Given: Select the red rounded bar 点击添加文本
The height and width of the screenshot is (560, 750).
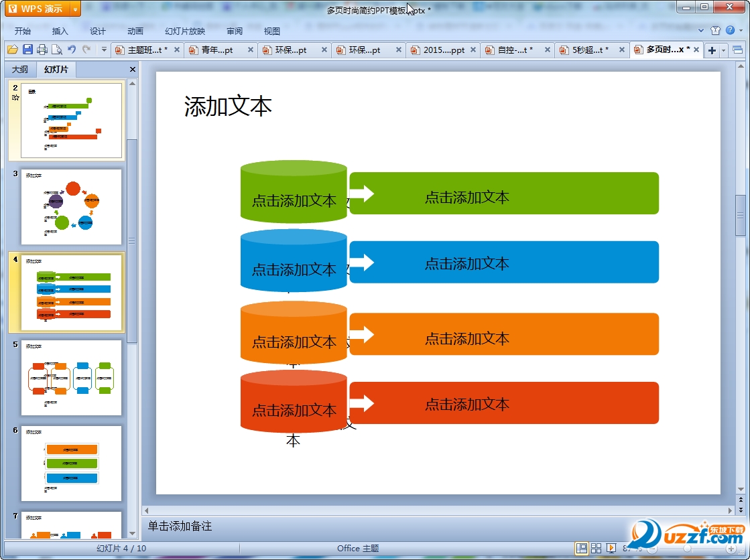Looking at the screenshot, I should tap(504, 403).
